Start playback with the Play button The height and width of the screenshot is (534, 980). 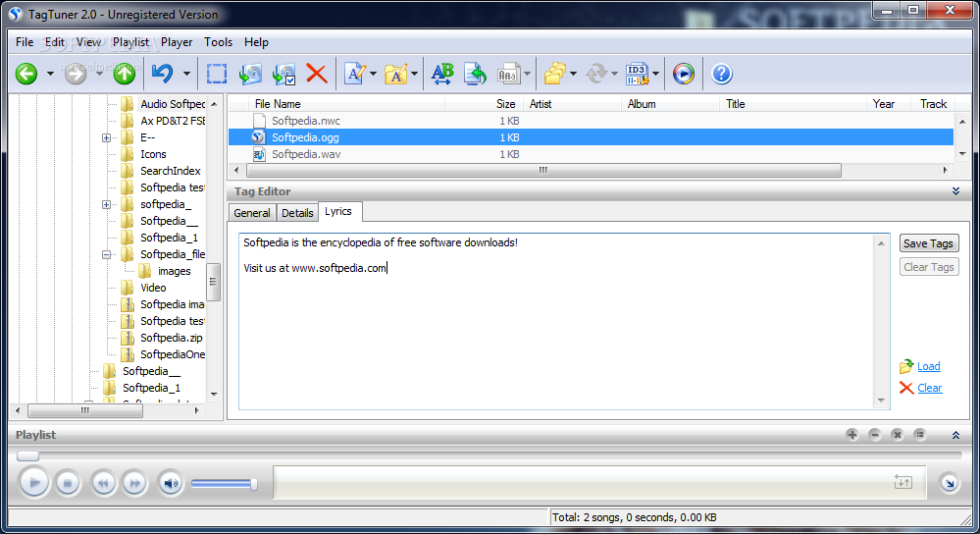pos(34,483)
